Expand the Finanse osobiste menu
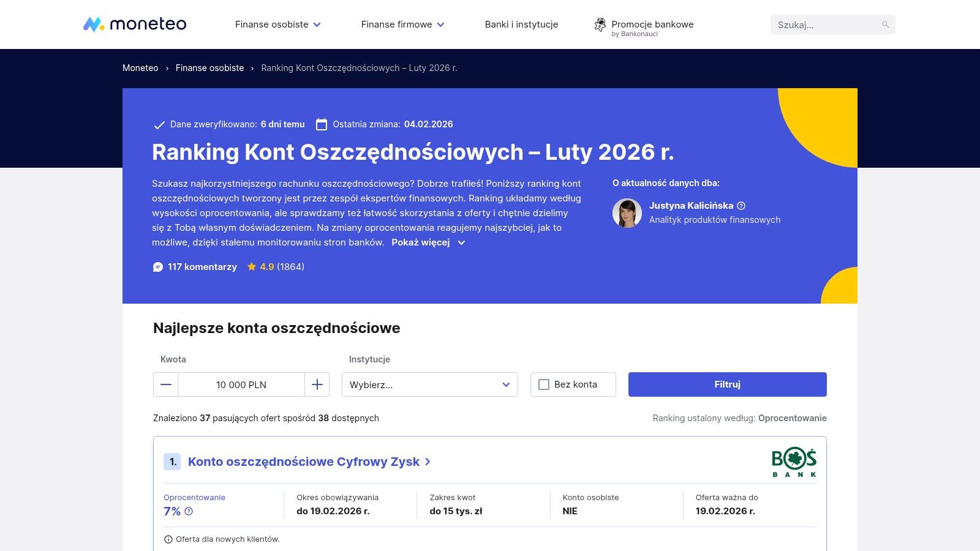This screenshot has width=980, height=551. [x=278, y=24]
